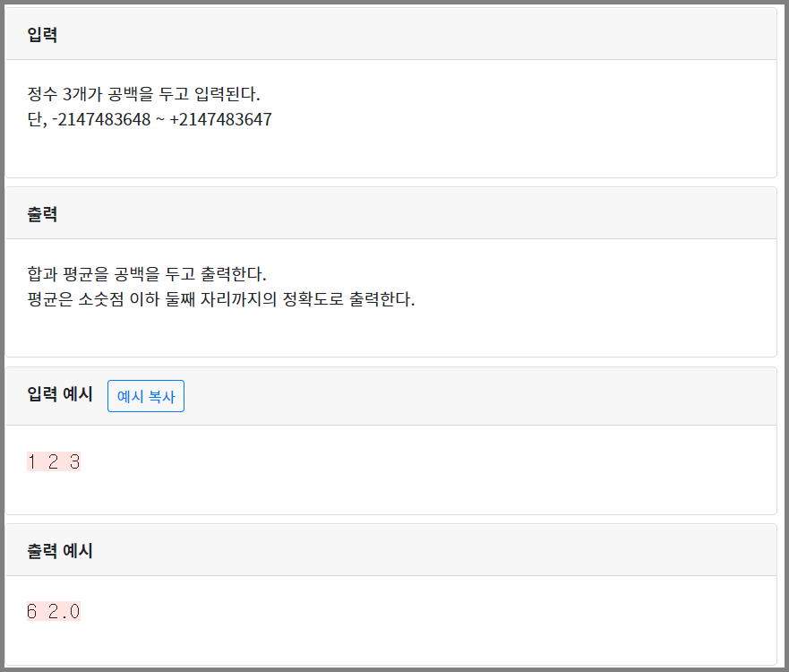Click the digit 1 in sample input
Screen dimensions: 789x672
click(x=32, y=461)
